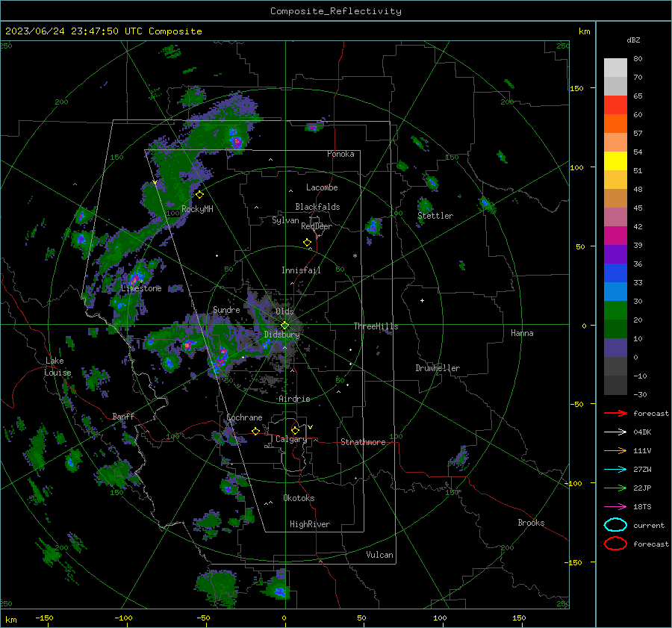
Task: Click the Composite_Reflectivity title
Action: point(336,11)
